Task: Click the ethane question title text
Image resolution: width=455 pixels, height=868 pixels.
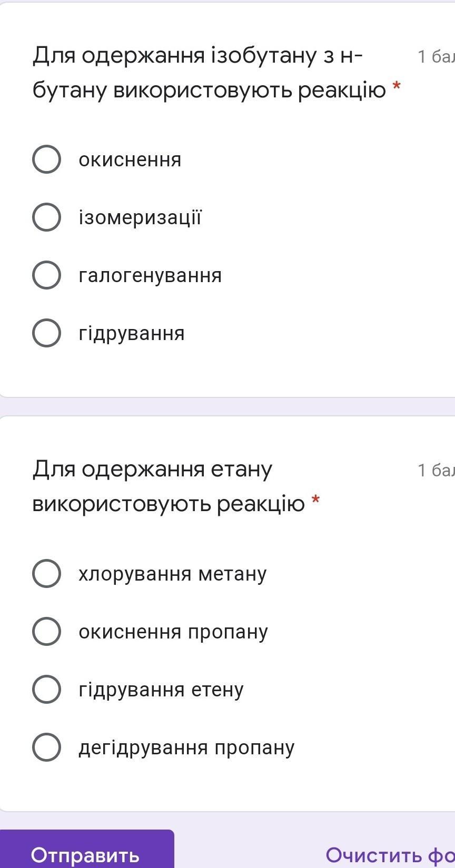Action: (x=169, y=486)
